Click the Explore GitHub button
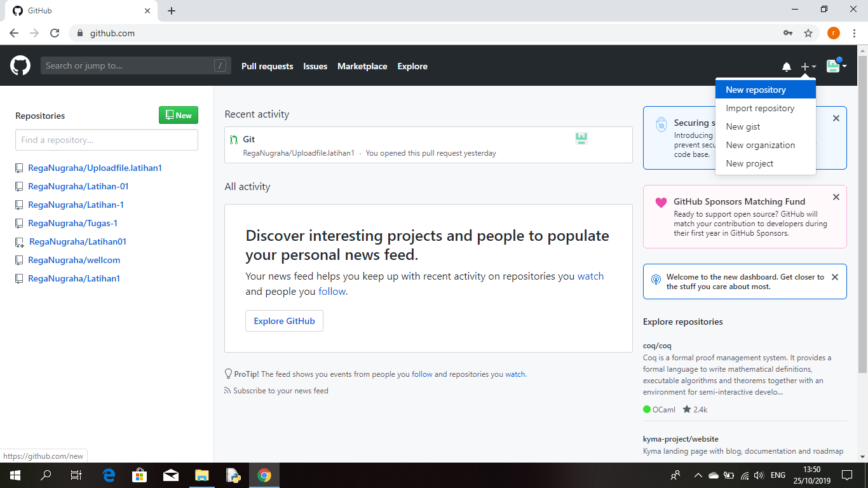The height and width of the screenshot is (488, 868). click(x=284, y=321)
